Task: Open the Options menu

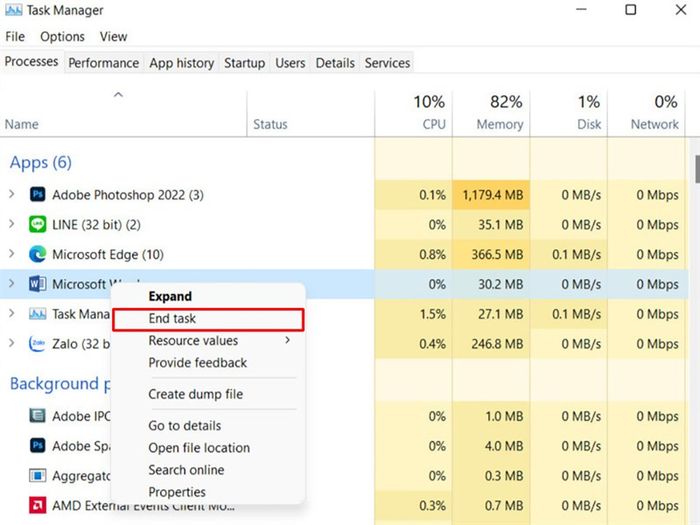Action: (x=62, y=37)
